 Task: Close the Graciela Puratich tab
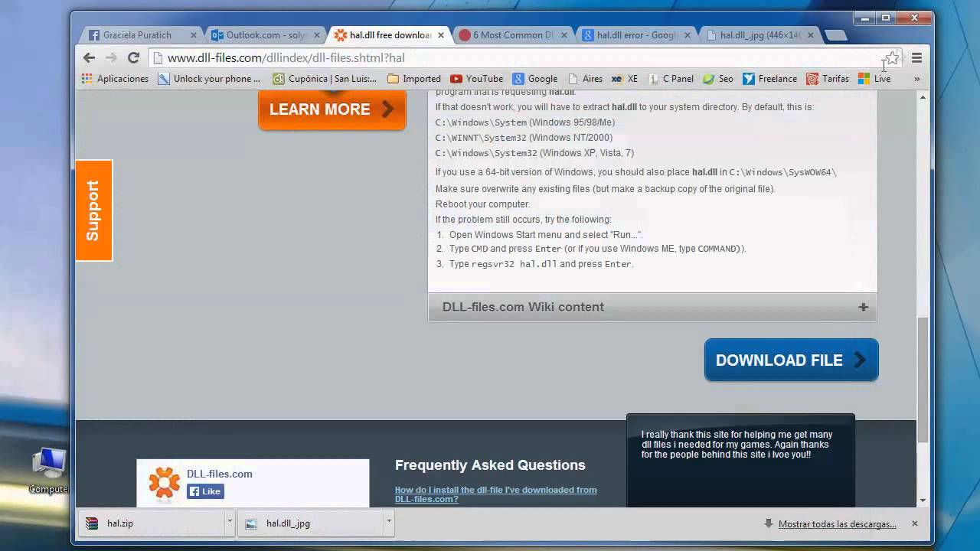[194, 35]
